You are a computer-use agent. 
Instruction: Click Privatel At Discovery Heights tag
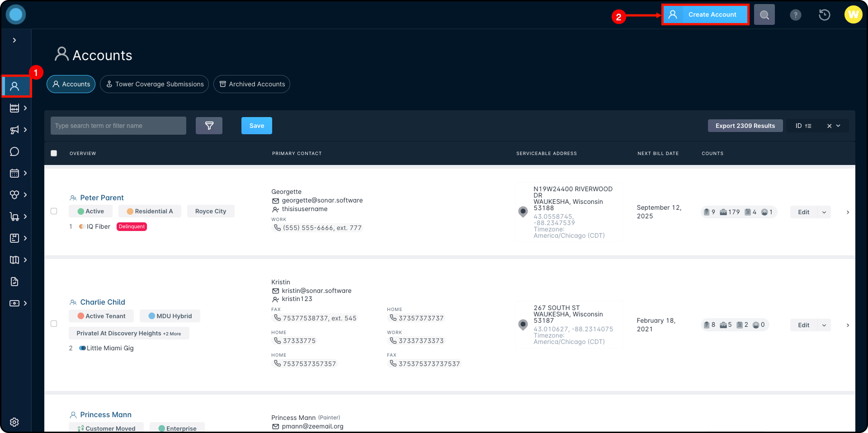pyautogui.click(x=129, y=333)
